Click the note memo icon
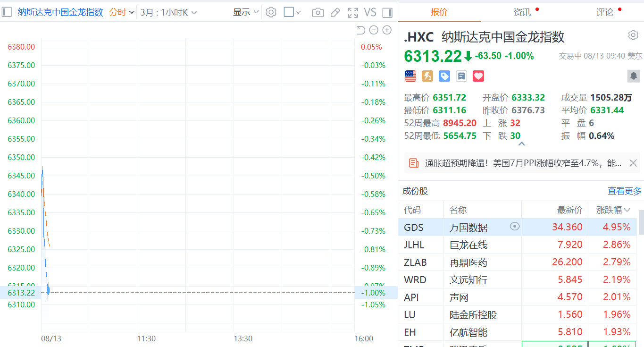This screenshot has height=347, width=644. click(461, 76)
